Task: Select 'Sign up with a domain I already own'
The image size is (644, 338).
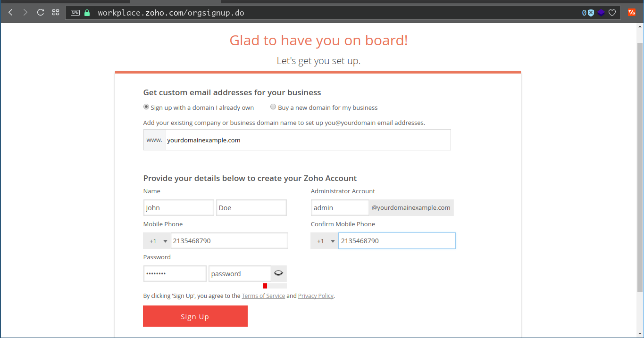Action: tap(146, 107)
